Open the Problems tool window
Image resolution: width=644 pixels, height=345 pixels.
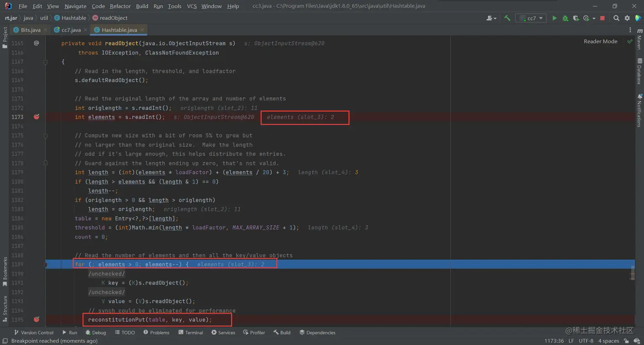click(155, 333)
